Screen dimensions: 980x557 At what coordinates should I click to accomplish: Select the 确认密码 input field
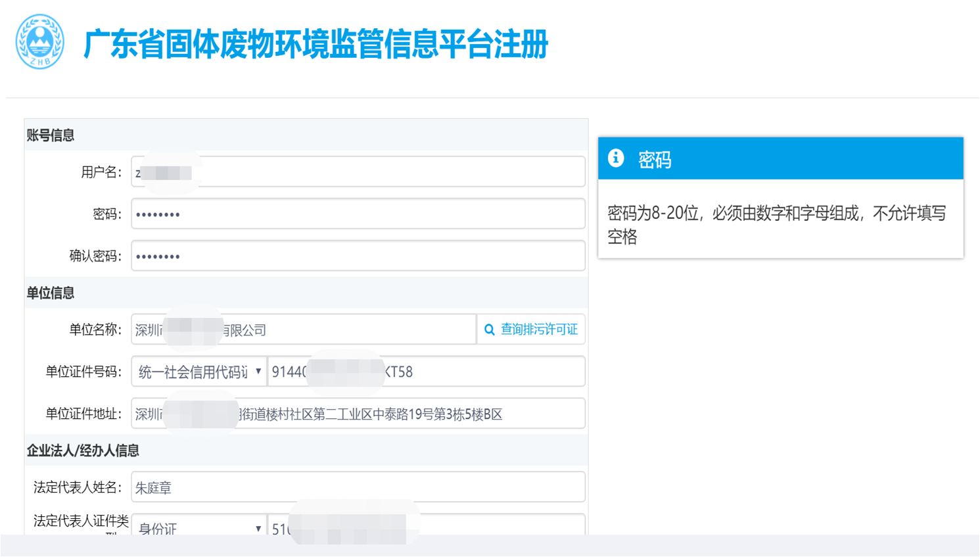[358, 256]
